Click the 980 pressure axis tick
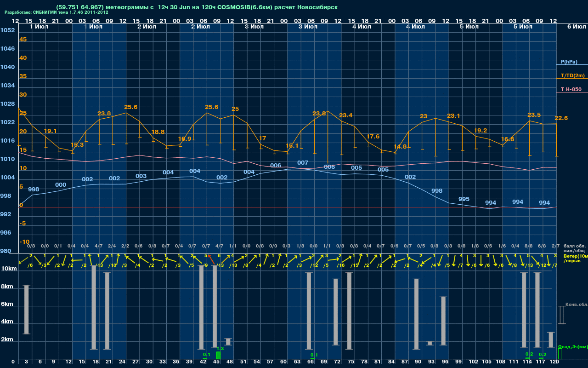Viewport: 588px width, 368px height. 6,251
